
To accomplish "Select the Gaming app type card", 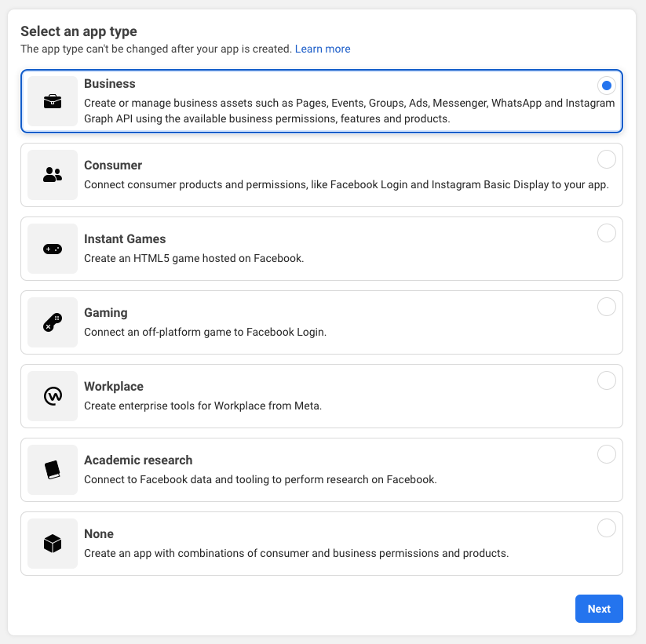I will 322,322.
